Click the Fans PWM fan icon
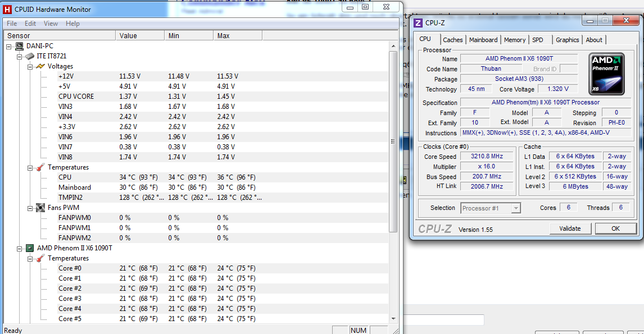 (x=40, y=208)
